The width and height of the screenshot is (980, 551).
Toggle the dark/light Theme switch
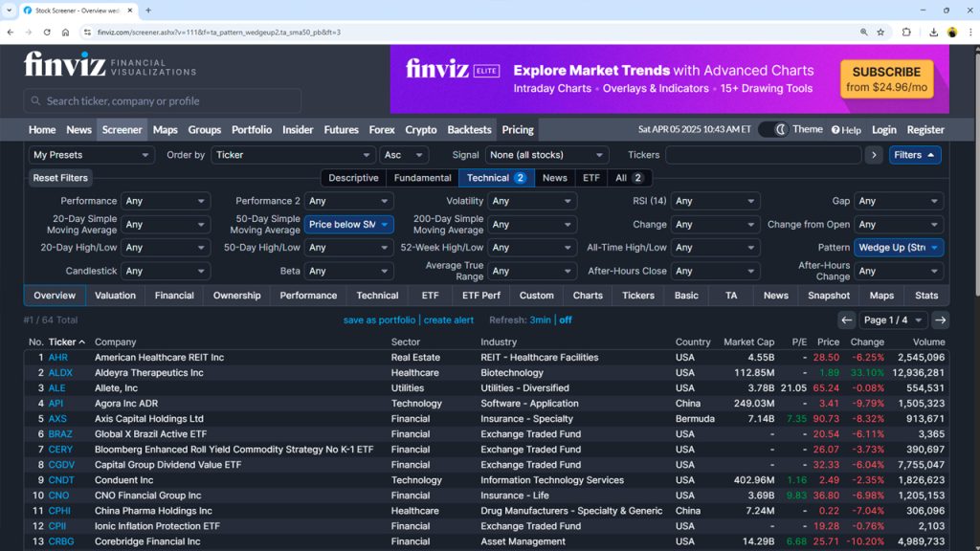pyautogui.click(x=773, y=129)
